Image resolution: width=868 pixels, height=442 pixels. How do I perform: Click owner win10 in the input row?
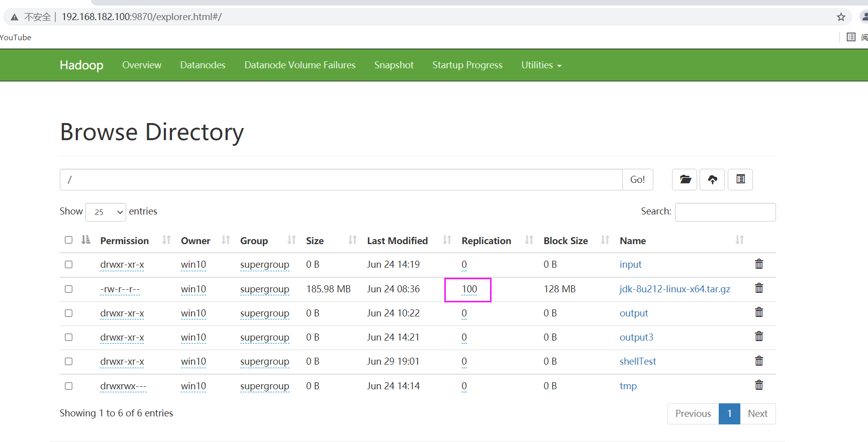coord(194,264)
